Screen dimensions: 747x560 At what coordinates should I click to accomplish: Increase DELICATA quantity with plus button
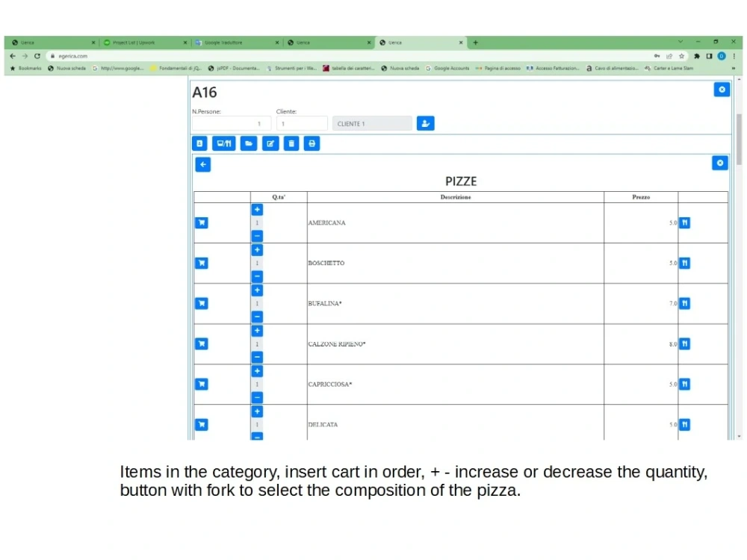coord(257,411)
